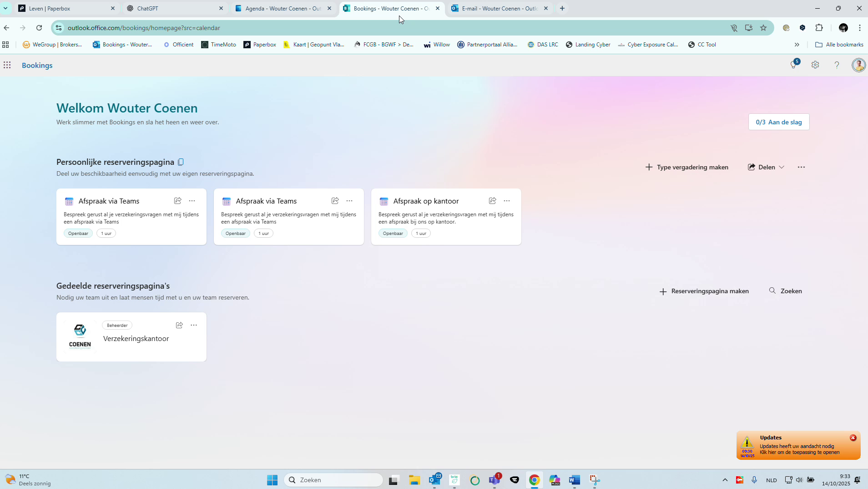This screenshot has height=489, width=868.
Task: Open your profile avatar menu
Action: click(x=858, y=65)
